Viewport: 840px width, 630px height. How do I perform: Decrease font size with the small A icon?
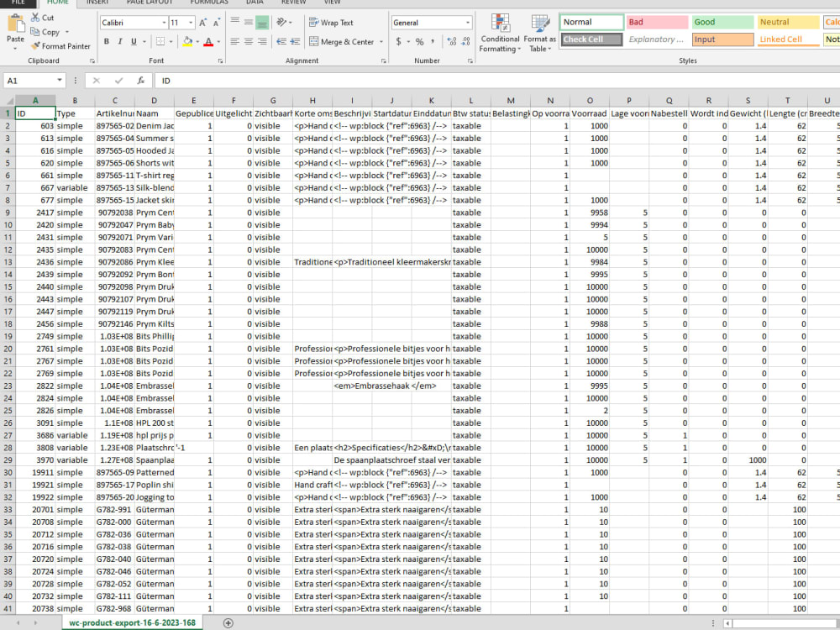[x=217, y=23]
